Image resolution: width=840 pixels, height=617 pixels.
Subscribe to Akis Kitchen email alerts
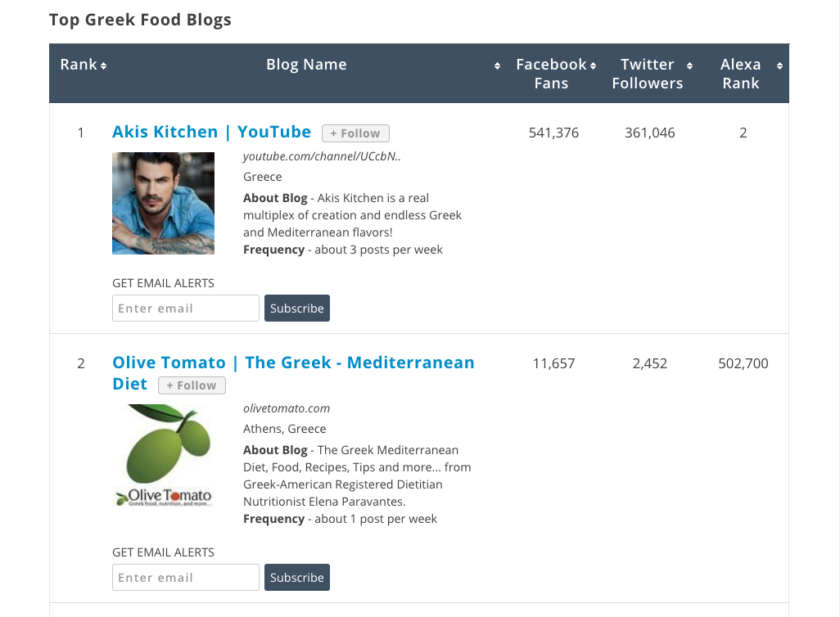click(297, 308)
